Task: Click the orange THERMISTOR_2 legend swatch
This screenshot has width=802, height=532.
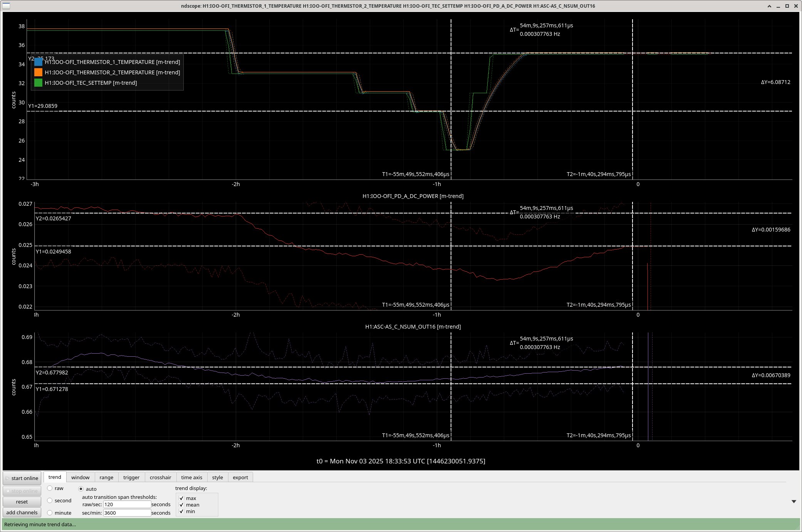Action: pos(39,72)
